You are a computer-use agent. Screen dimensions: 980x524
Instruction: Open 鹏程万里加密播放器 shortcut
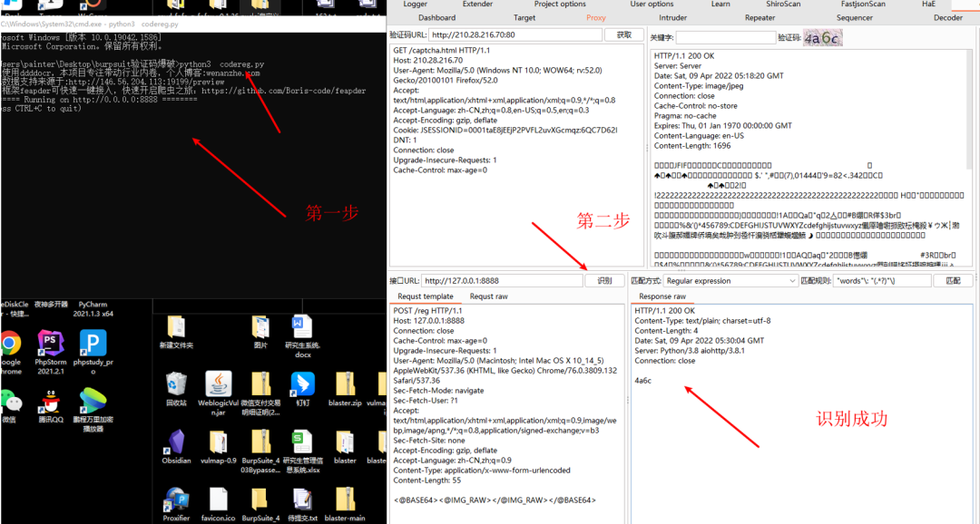click(x=93, y=402)
